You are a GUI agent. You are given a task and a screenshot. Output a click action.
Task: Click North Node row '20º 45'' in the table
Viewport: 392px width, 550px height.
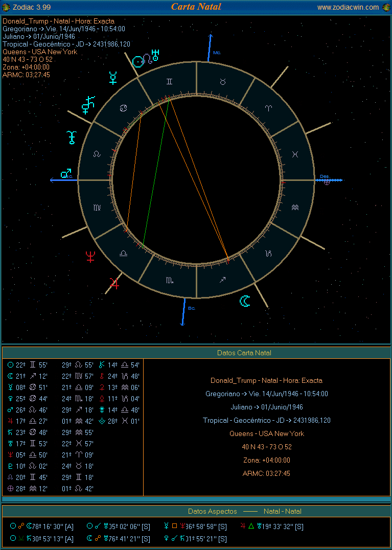(28, 477)
